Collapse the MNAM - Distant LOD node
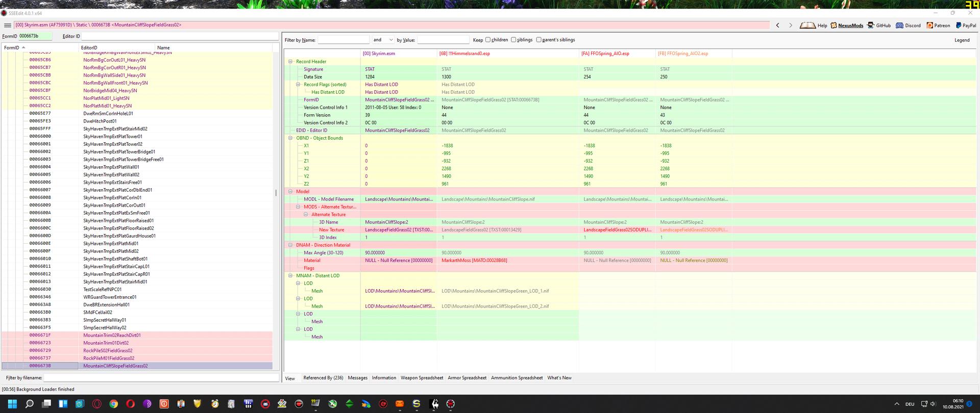Screen dimensions: 980x413 [290, 276]
